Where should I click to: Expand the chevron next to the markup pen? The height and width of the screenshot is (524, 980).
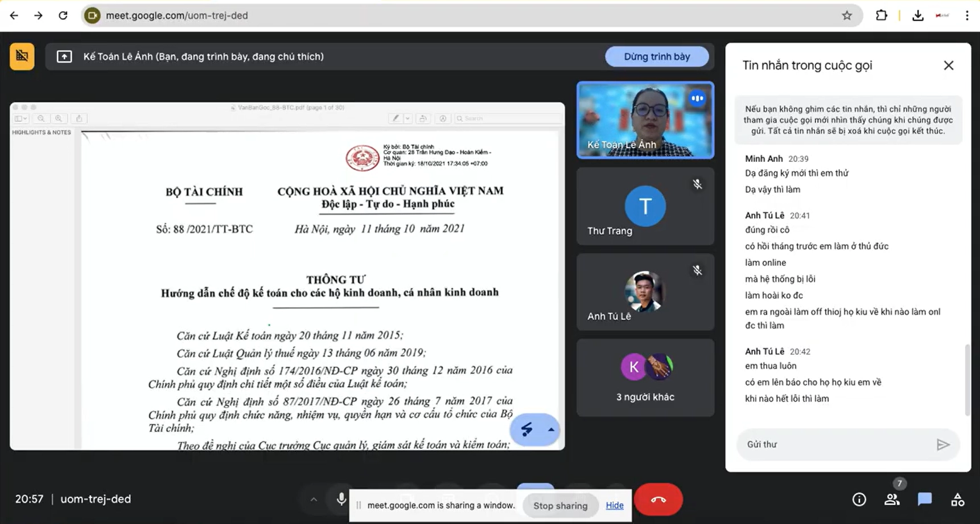tap(406, 118)
